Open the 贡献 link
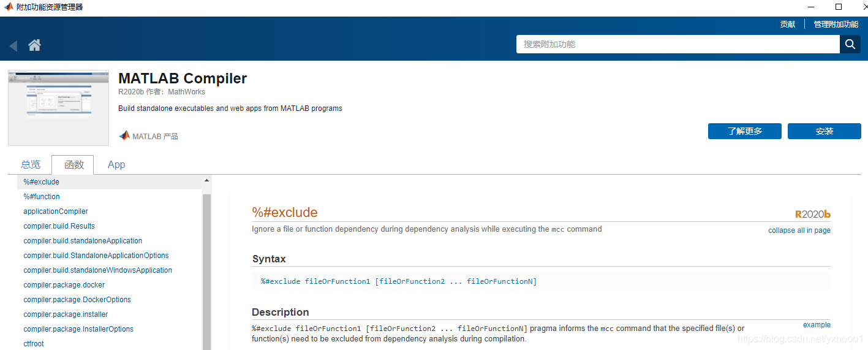 click(788, 25)
